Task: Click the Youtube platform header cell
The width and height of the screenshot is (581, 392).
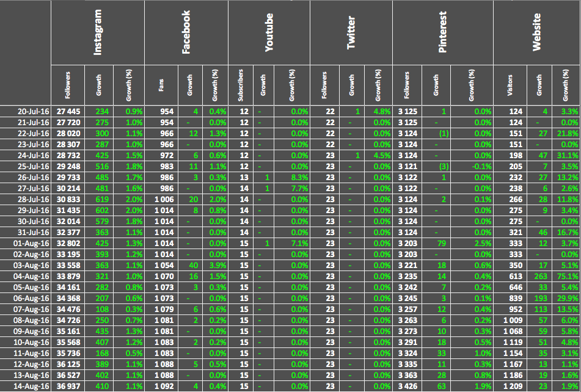Action: pos(269,32)
